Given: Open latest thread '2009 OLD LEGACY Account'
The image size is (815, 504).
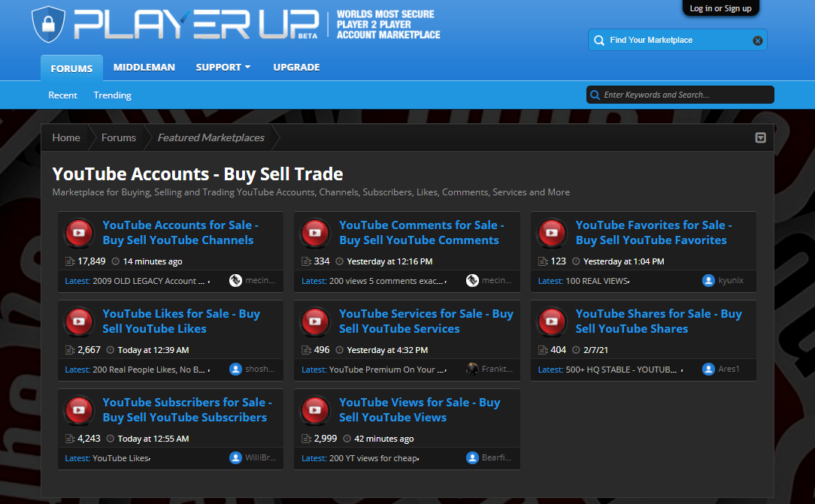Looking at the screenshot, I should point(149,281).
